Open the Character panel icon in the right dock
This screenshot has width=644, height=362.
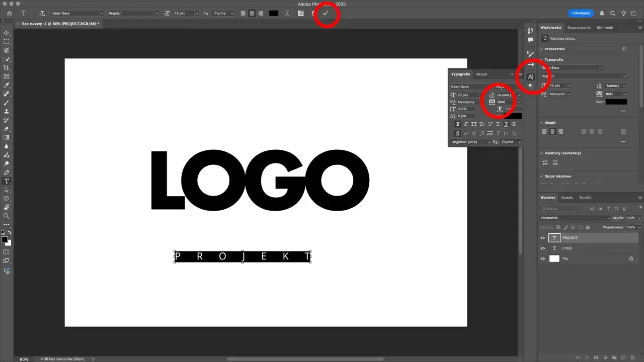click(530, 76)
